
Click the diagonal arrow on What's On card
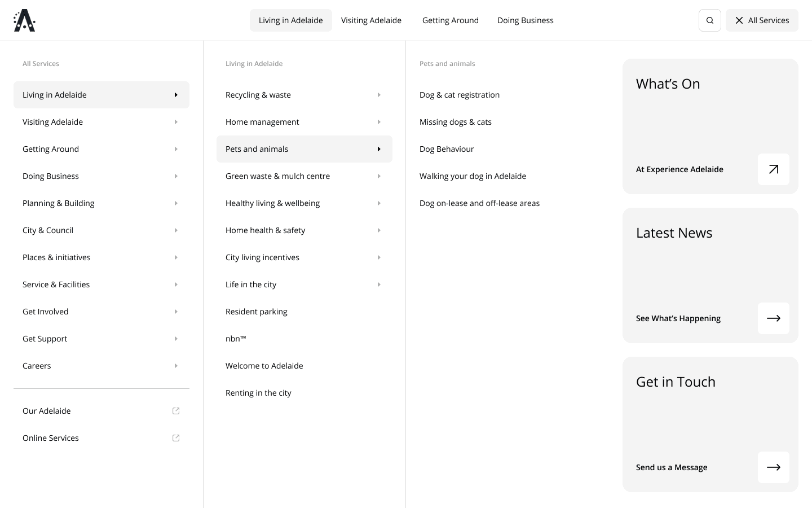coord(774,169)
